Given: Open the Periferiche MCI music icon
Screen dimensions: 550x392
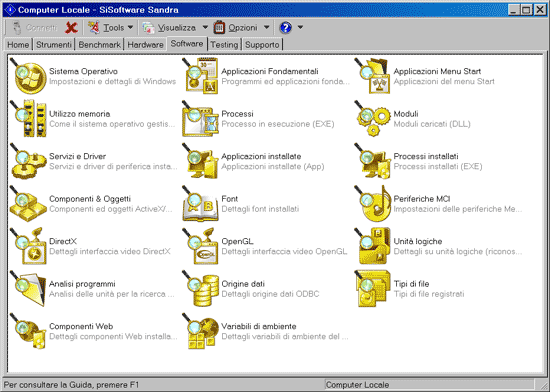Looking at the screenshot, I should (373, 203).
